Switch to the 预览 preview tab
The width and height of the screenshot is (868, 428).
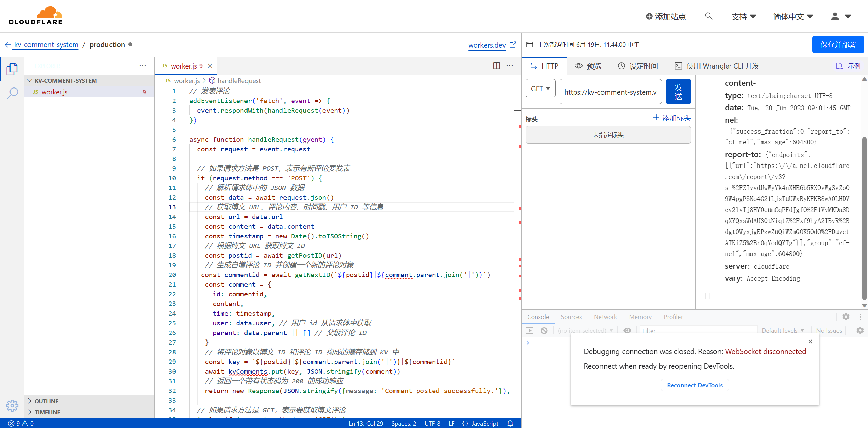(588, 66)
